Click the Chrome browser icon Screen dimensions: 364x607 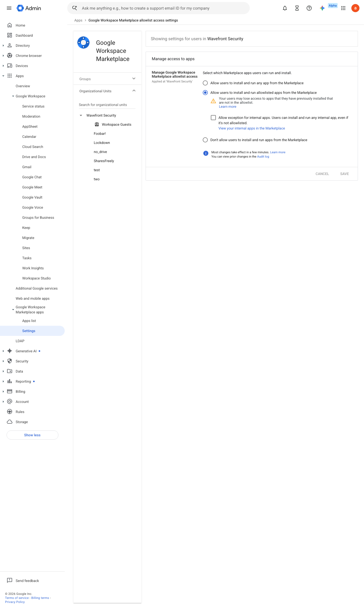pos(10,56)
